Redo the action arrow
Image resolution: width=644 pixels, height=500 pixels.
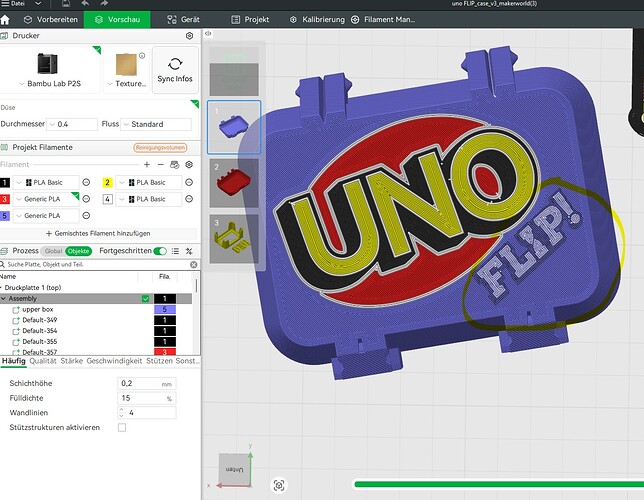click(104, 3)
